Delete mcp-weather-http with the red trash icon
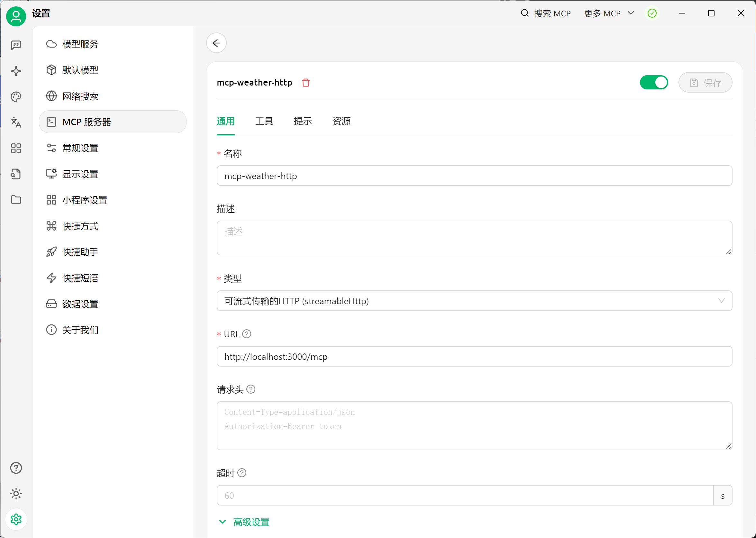The width and height of the screenshot is (756, 538). coord(305,83)
